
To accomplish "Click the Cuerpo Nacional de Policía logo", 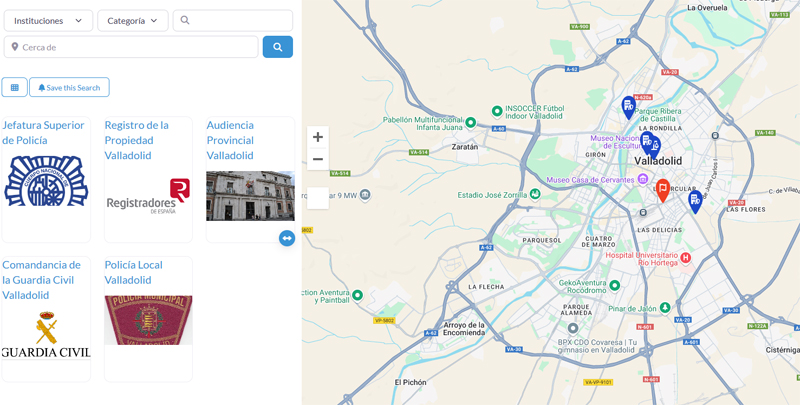I will [x=46, y=181].
